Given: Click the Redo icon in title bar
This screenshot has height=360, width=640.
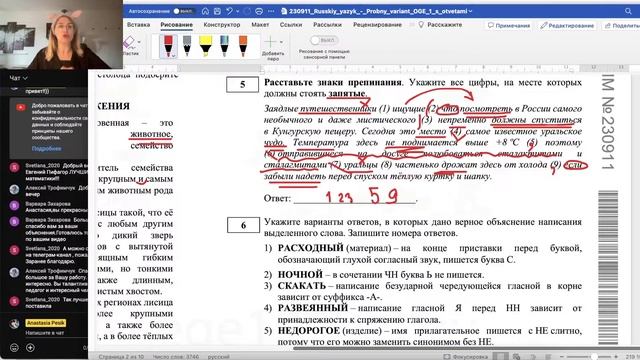Looking at the screenshot, I should coord(247,11).
